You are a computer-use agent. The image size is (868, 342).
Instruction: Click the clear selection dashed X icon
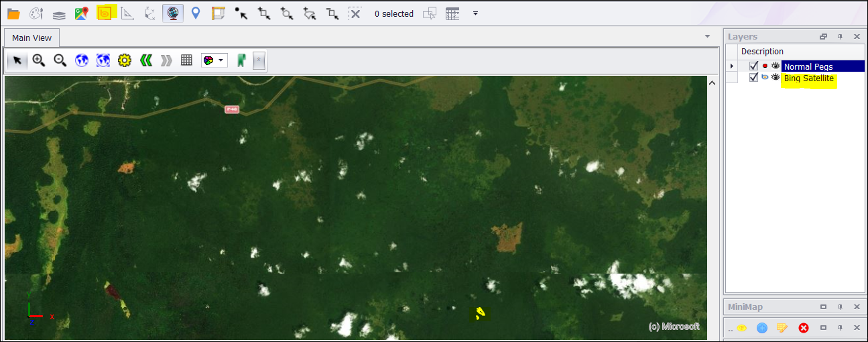(x=355, y=13)
